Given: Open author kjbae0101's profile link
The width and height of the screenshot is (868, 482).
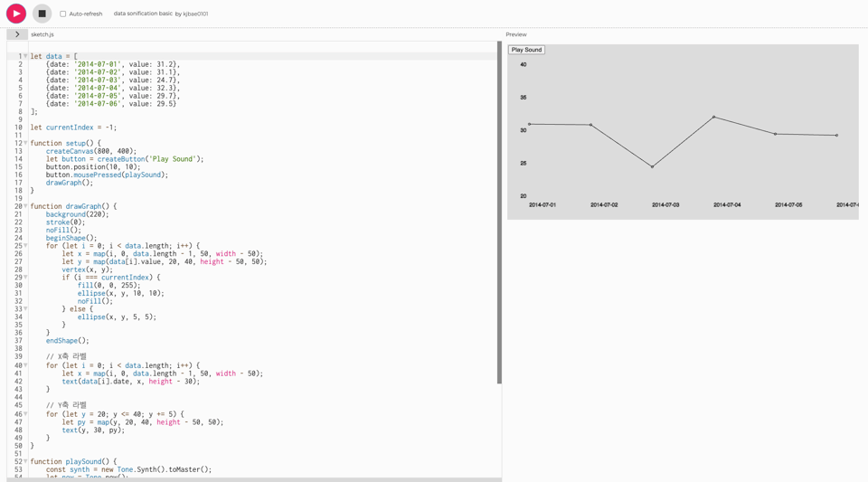Looking at the screenshot, I should point(195,14).
